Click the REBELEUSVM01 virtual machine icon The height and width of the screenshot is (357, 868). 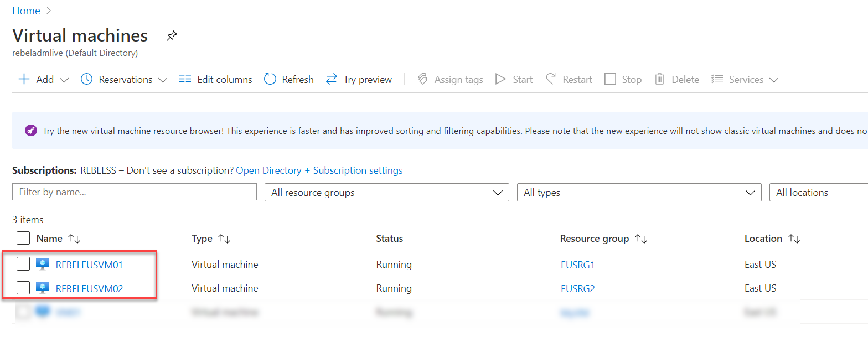(43, 265)
